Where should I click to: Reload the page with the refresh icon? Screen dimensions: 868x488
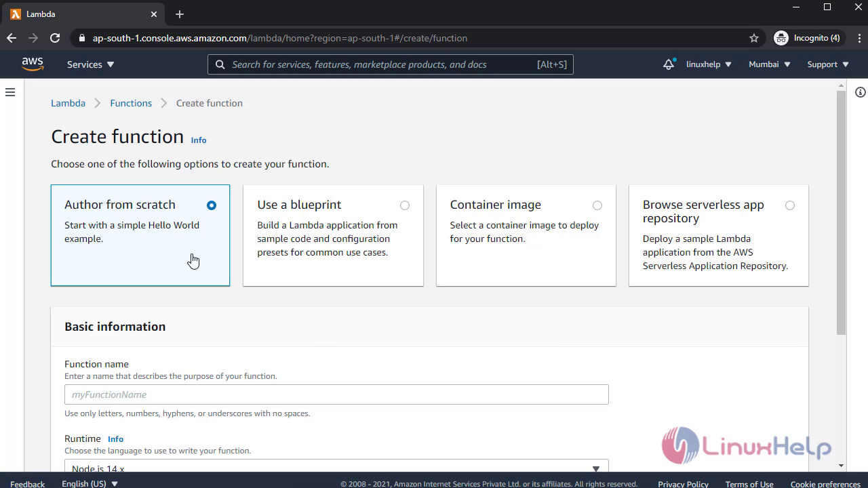tap(55, 38)
